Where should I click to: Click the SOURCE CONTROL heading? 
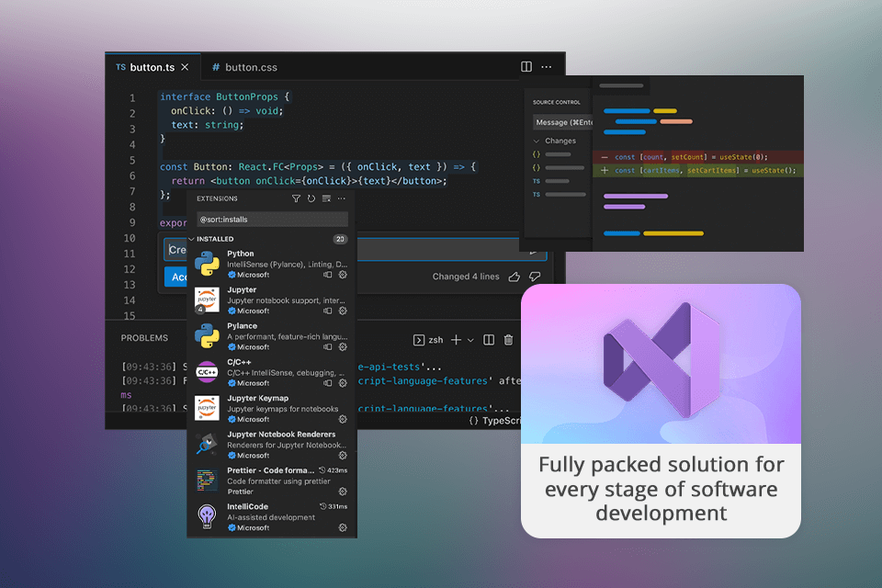pos(557,102)
